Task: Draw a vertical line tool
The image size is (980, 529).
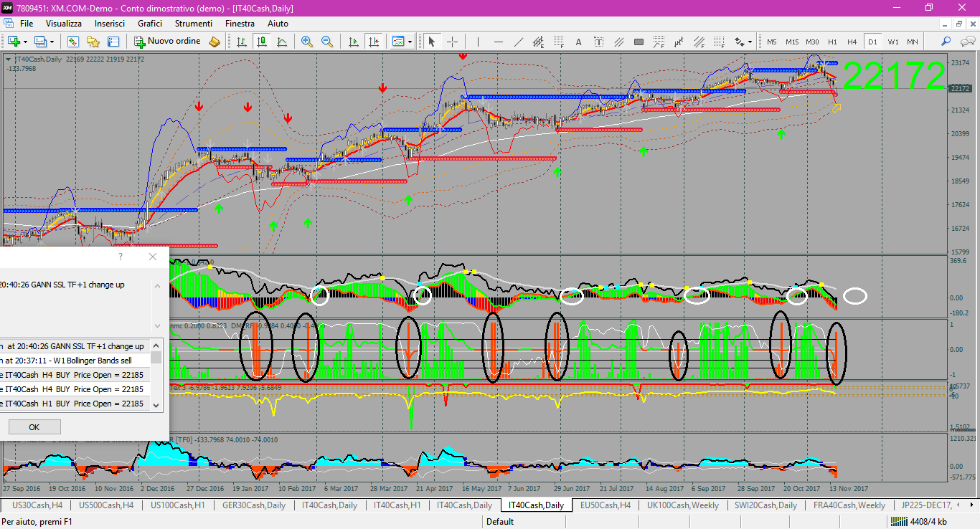Action: [x=478, y=42]
